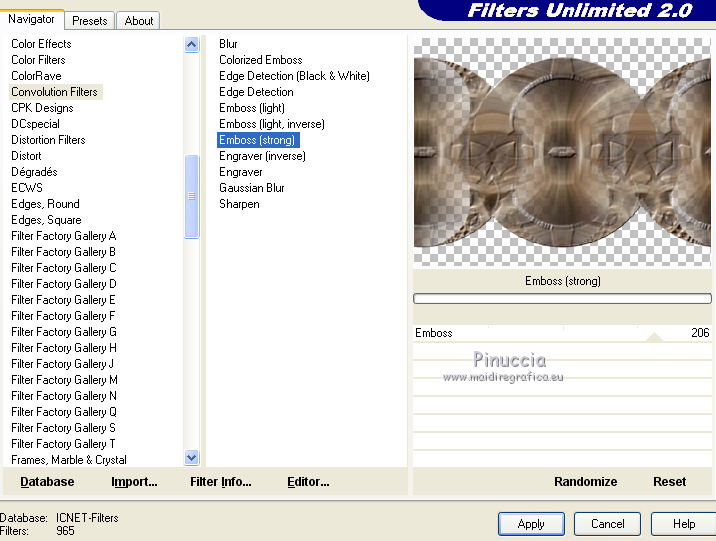Select Distort category
This screenshot has height=541, width=716.
[x=26, y=156]
